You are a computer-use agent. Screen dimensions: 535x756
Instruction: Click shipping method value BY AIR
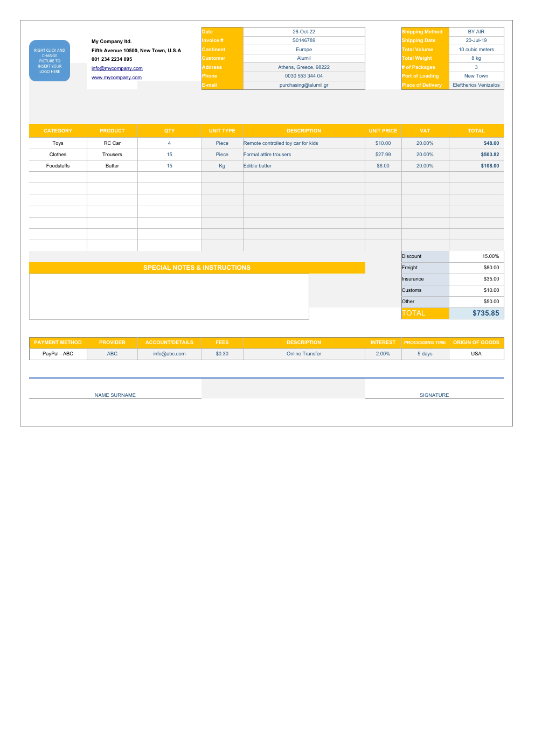click(x=476, y=32)
